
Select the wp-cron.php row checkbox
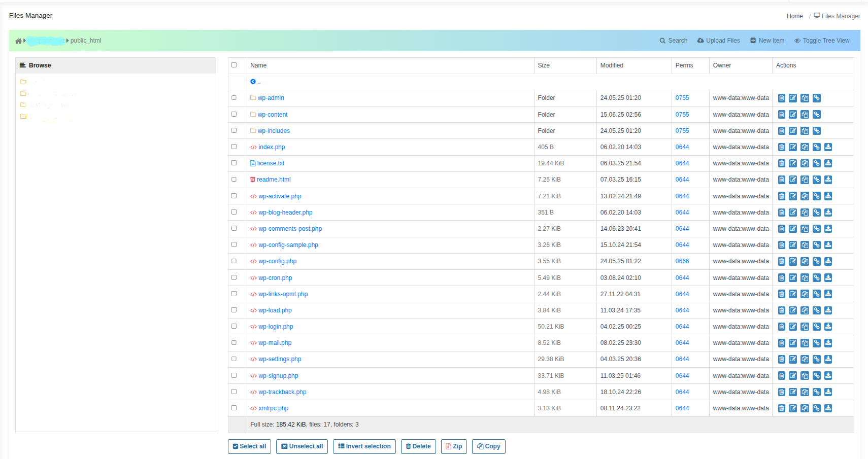(234, 278)
